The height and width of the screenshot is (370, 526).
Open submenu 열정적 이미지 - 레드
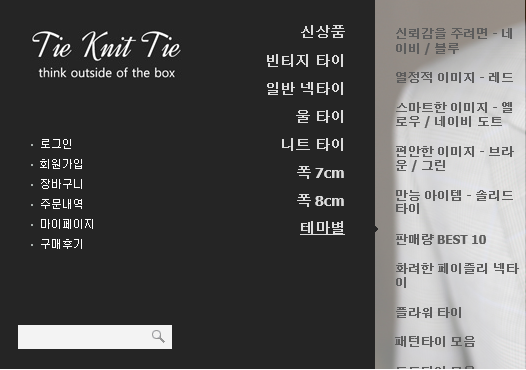[454, 77]
